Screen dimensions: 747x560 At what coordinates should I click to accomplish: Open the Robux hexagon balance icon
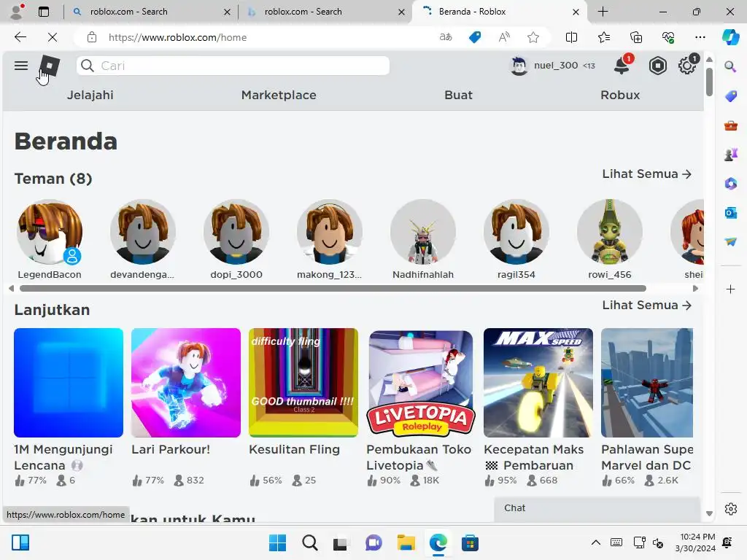[657, 66]
